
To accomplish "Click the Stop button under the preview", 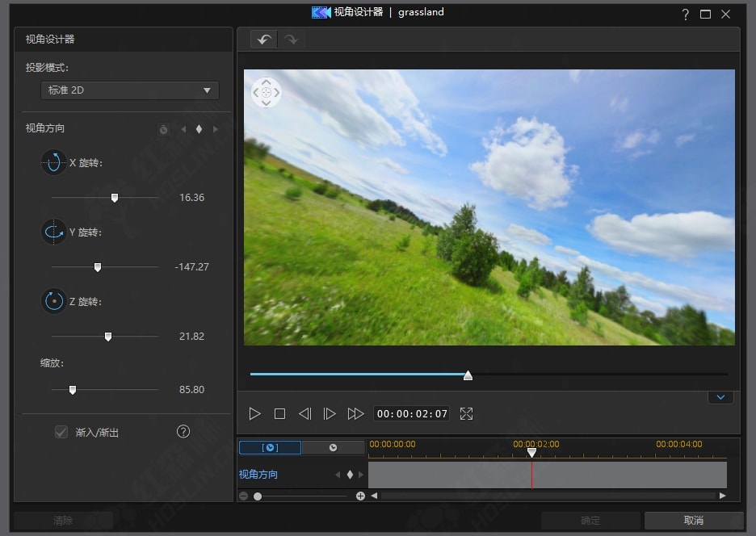I will tap(279, 414).
